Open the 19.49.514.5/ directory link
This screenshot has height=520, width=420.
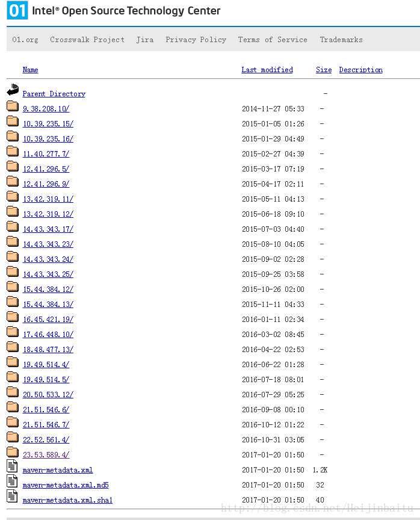[x=46, y=379]
